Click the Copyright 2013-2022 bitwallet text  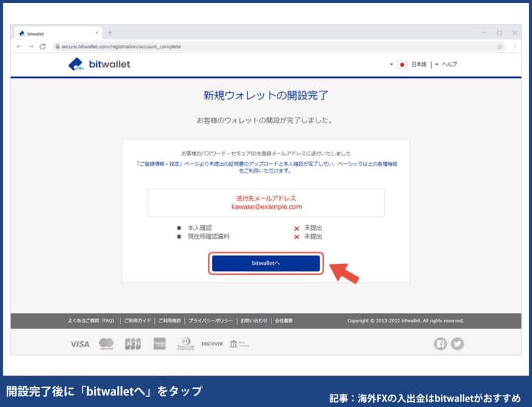405,320
